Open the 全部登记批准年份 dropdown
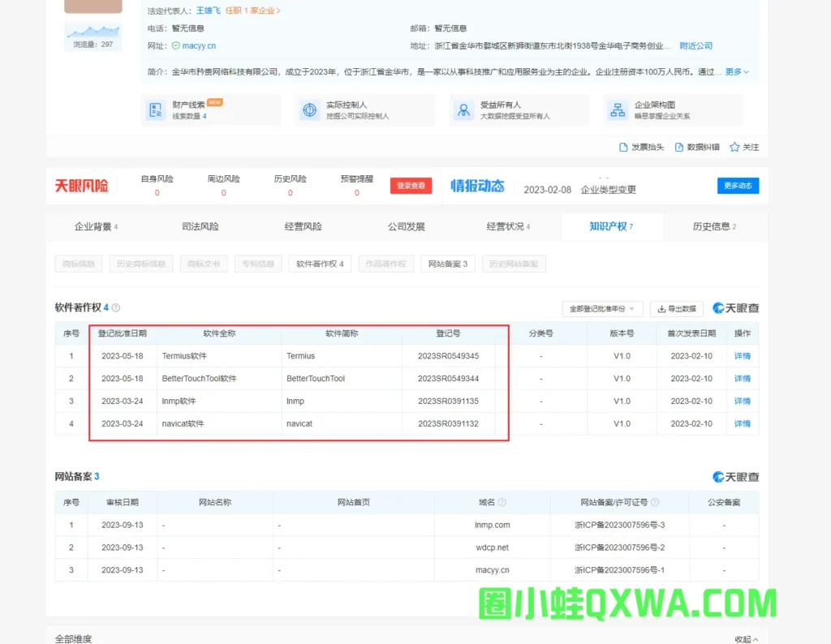Image resolution: width=831 pixels, height=644 pixels. pos(603,309)
